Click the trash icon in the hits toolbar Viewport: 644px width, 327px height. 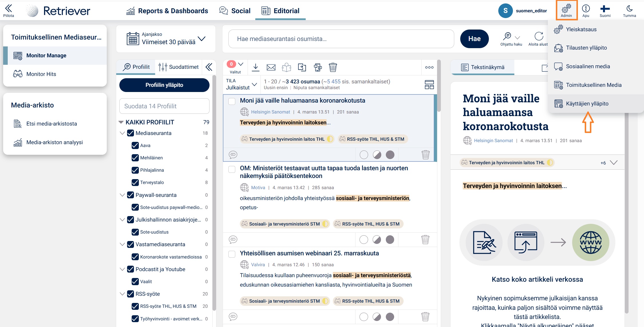click(333, 67)
